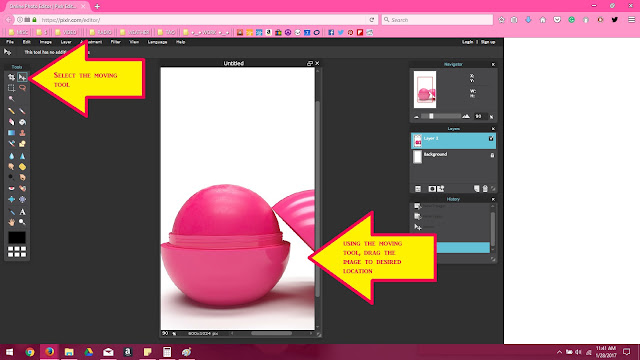This screenshot has width=640, height=360.
Task: Select the Zoom magnifier tool
Action: click(22, 222)
